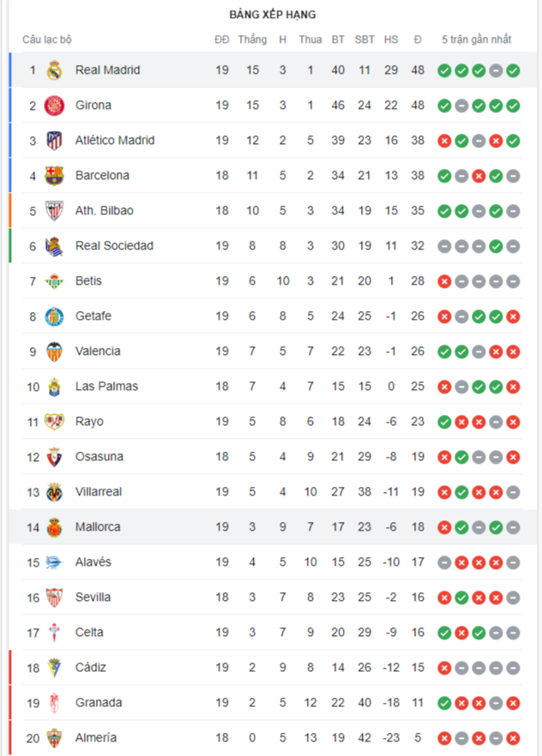The height and width of the screenshot is (756, 542).
Task: Sort the table by the Đ points column
Action: click(x=417, y=39)
